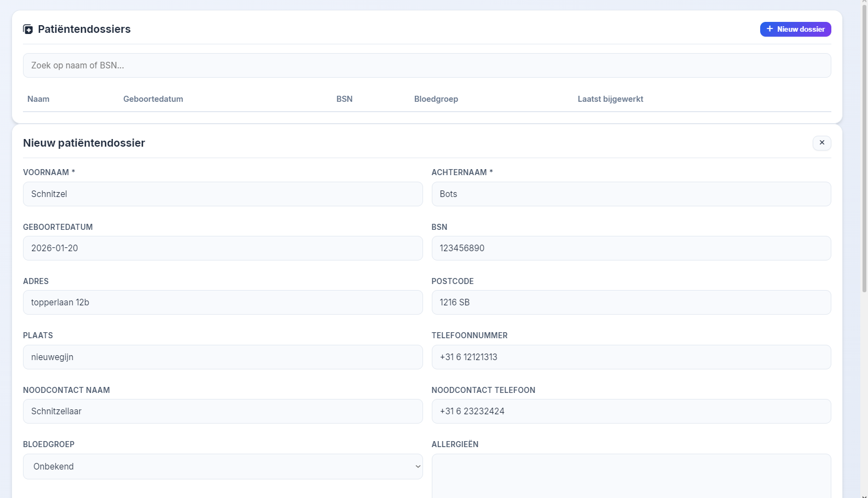Image resolution: width=868 pixels, height=498 pixels.
Task: Click the Geboortedatum column header
Action: [x=153, y=99]
